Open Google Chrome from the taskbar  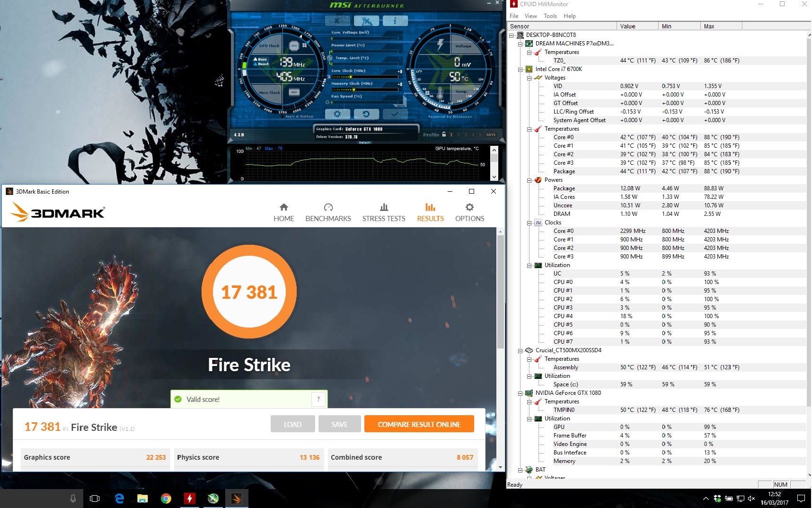[166, 499]
